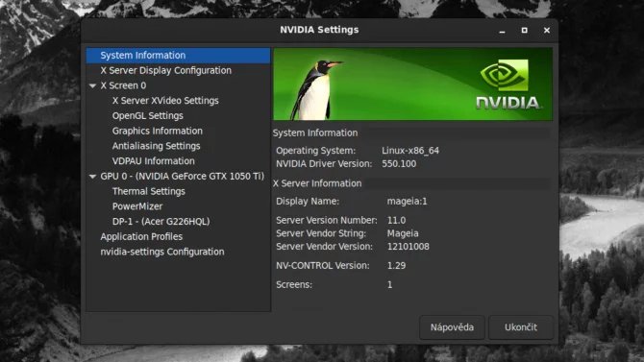644x362 pixels.
Task: Minimize the NVIDIA Settings window
Action: pos(502,31)
